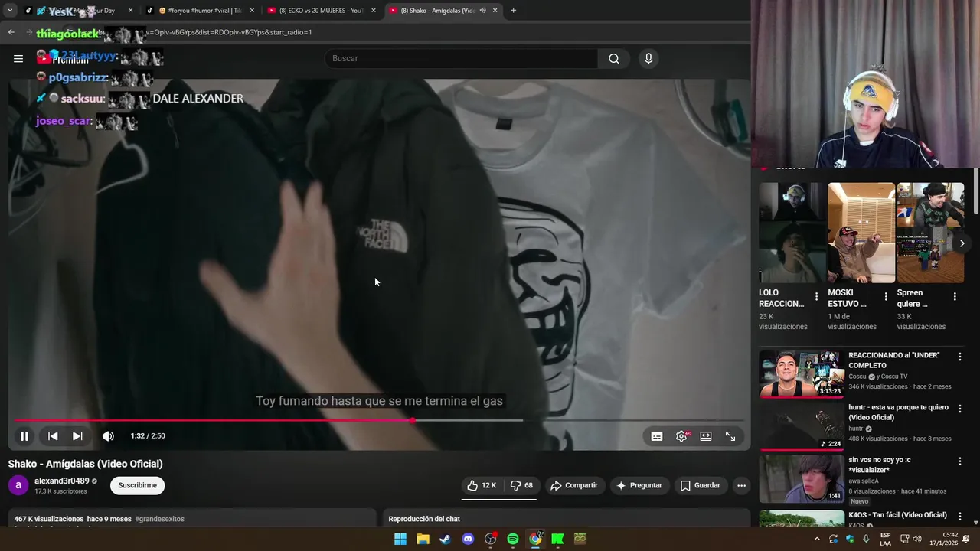Screen dimensions: 980x551
Task: Open options for MOSKI ESTUVO short
Action: 886,296
